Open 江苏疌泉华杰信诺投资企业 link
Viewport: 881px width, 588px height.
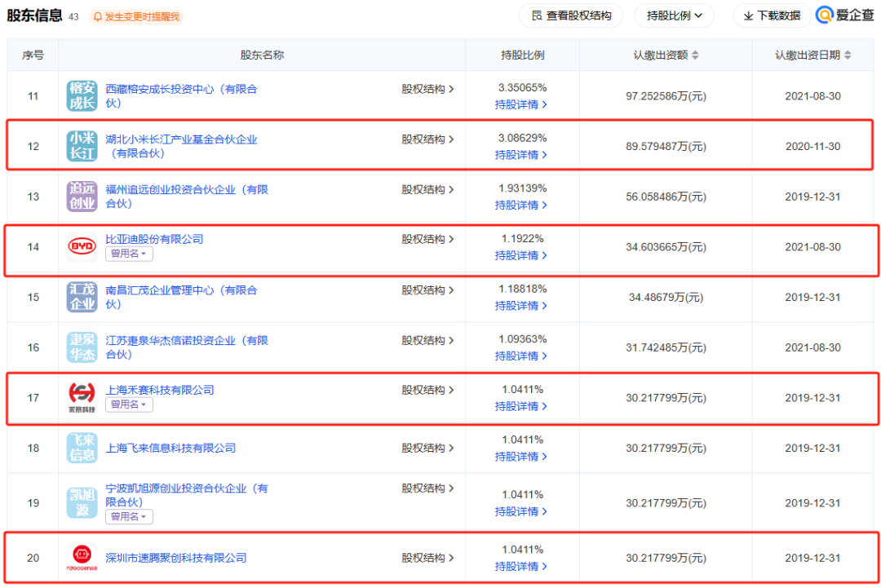[187, 347]
